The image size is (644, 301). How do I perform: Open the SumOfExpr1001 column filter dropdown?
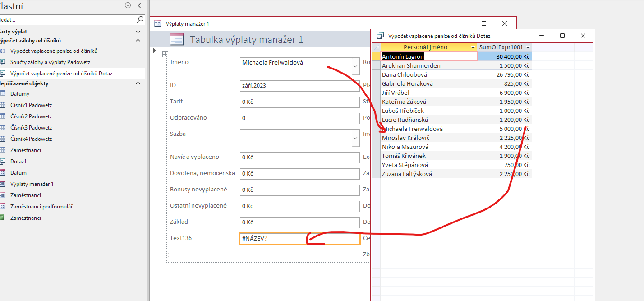[528, 47]
